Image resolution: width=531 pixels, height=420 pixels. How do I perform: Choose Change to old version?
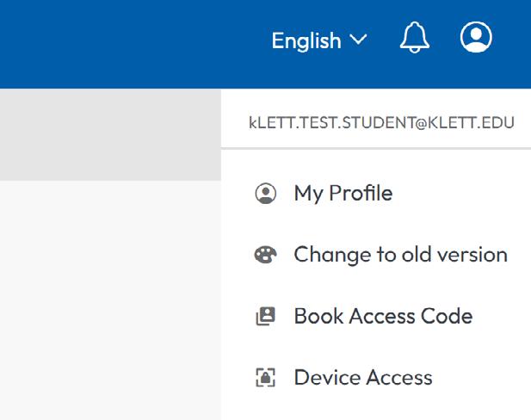400,255
